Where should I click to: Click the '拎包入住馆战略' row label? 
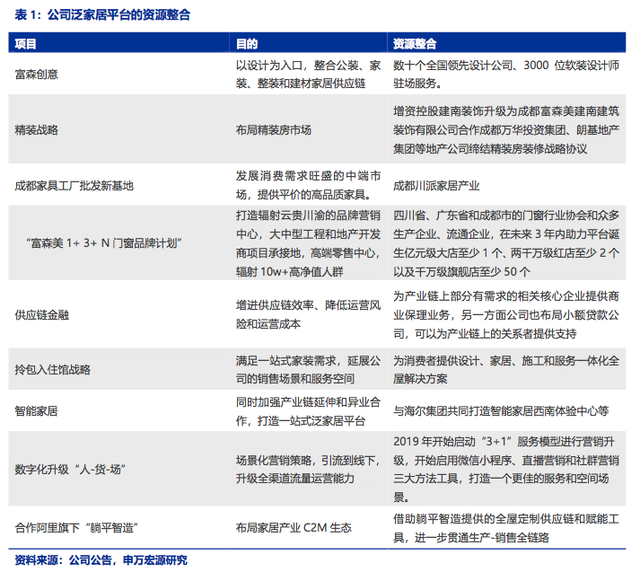click(x=53, y=369)
